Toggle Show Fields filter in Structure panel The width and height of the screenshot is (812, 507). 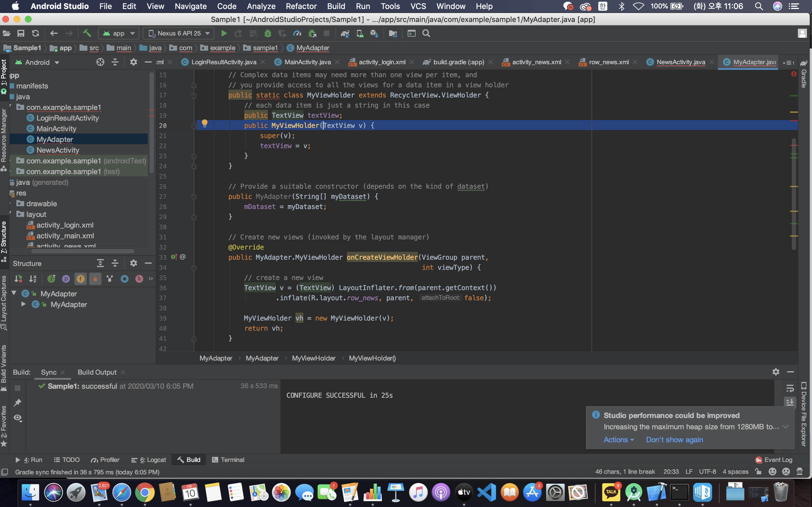coord(81,279)
